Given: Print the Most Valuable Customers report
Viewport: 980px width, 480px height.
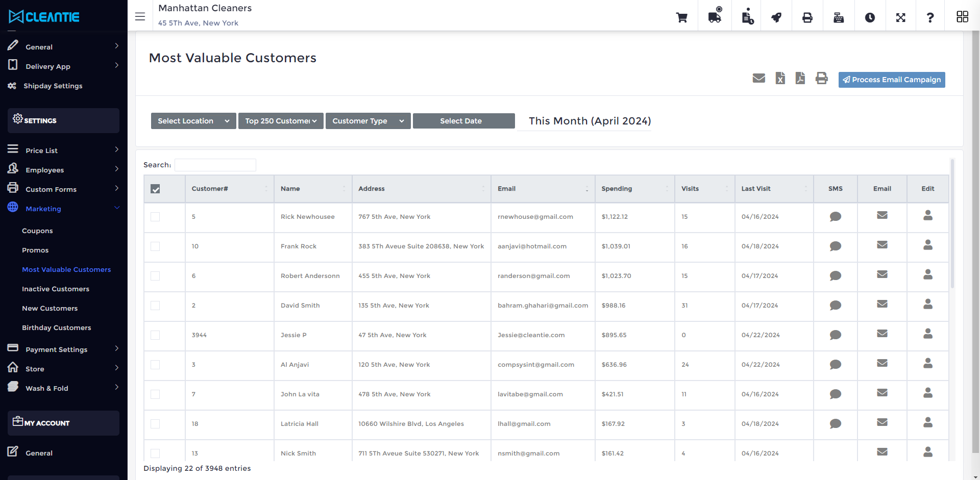Looking at the screenshot, I should [x=822, y=78].
